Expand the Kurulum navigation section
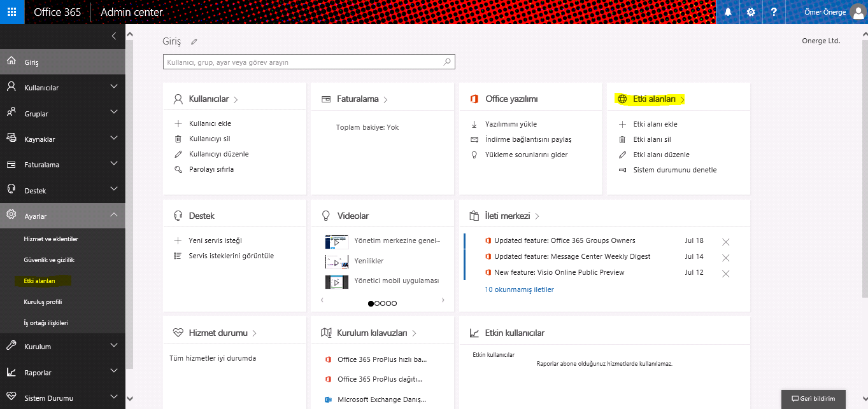 coord(114,346)
